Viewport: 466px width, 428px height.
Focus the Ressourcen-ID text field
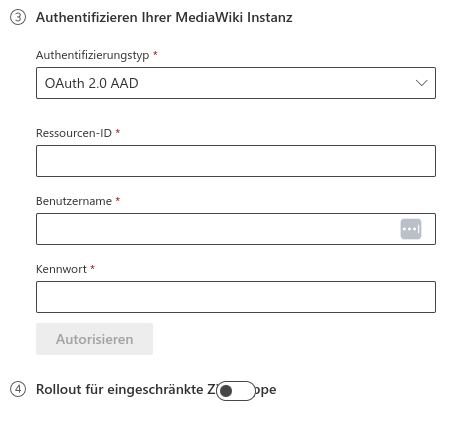[x=236, y=161]
